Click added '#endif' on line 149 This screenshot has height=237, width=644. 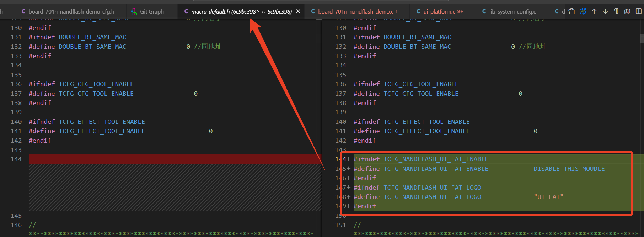(x=365, y=206)
